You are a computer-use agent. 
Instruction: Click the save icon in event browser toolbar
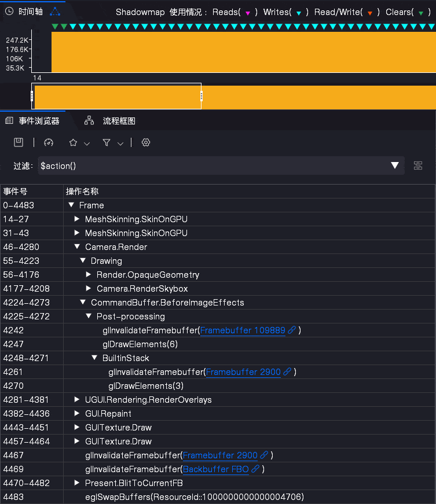pos(19,142)
